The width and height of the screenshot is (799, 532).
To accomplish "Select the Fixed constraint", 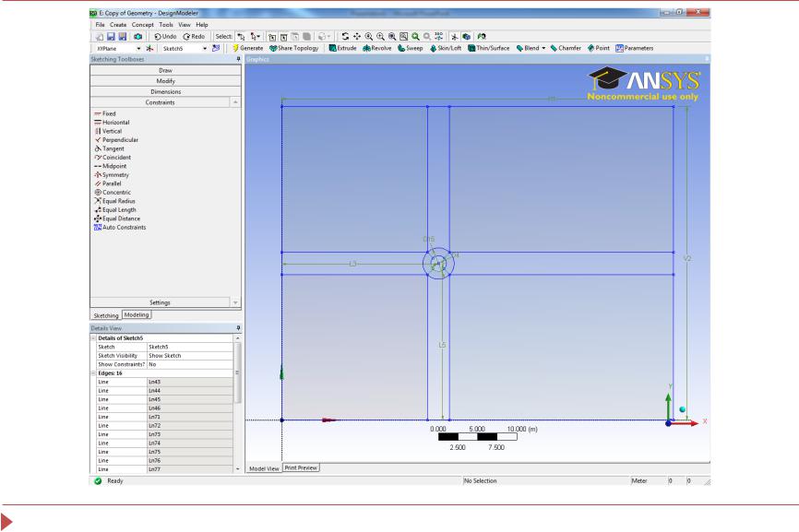I will 105,113.
